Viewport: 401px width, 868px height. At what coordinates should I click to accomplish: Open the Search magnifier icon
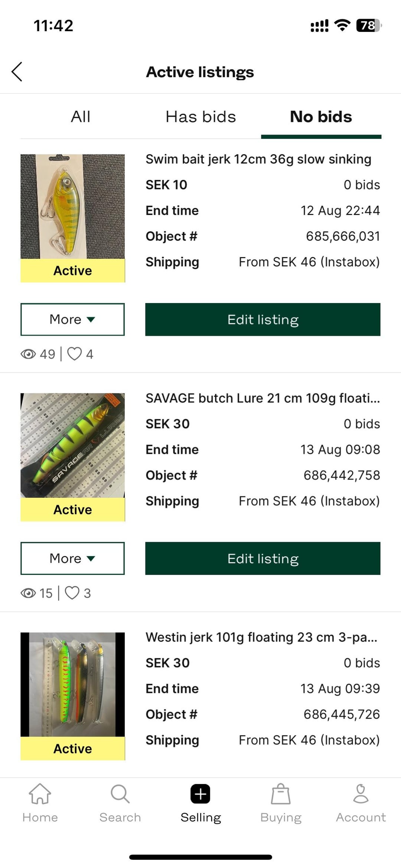click(x=120, y=794)
